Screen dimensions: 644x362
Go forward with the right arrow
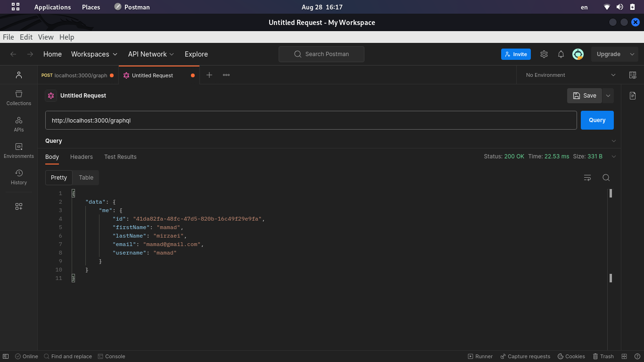point(30,54)
